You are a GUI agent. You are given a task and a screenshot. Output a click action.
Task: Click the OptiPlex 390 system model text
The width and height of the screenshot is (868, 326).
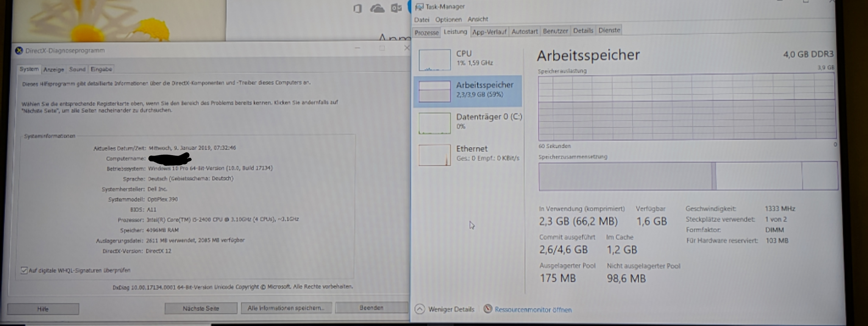tap(162, 199)
